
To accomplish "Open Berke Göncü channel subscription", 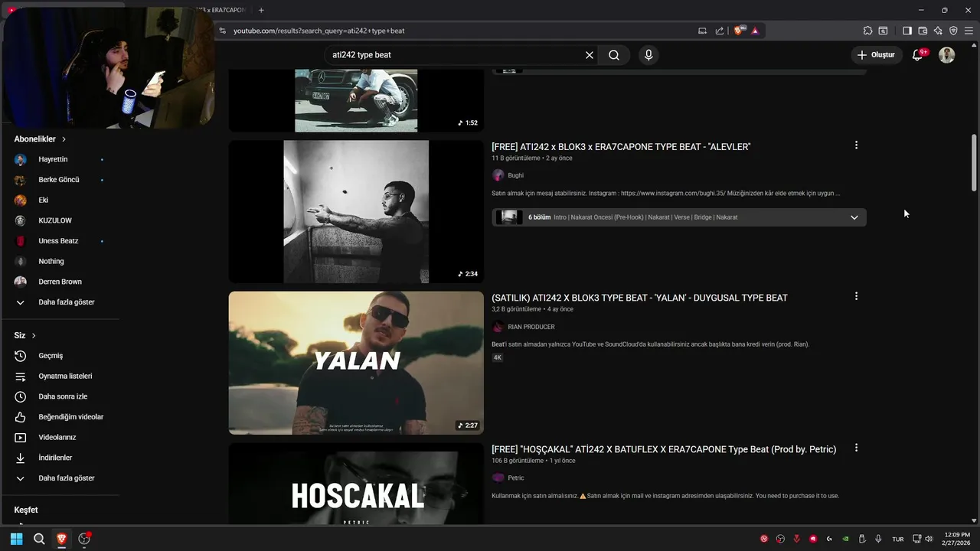I will click(x=60, y=180).
